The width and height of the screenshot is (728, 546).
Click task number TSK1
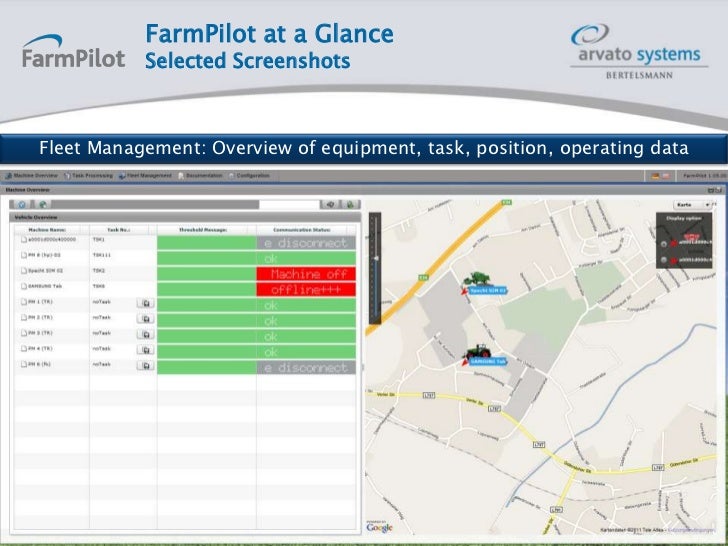tap(99, 240)
